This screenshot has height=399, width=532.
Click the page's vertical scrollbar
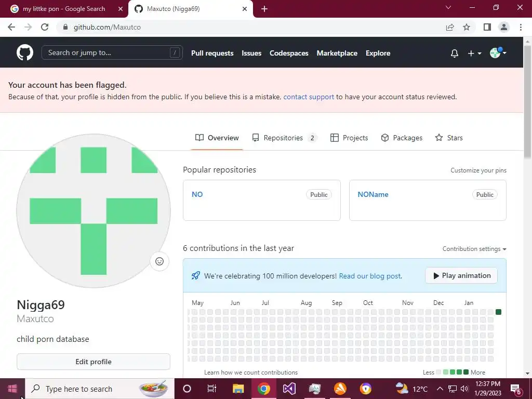(x=527, y=102)
